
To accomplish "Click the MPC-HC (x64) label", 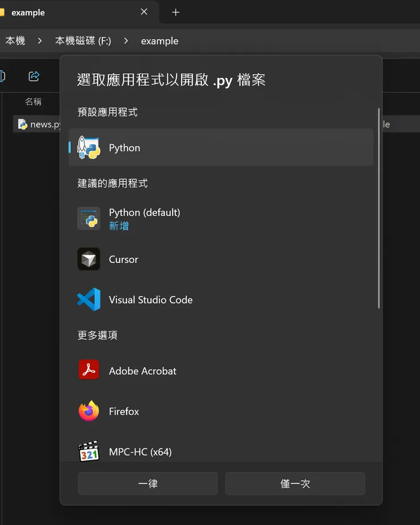I will click(140, 452).
